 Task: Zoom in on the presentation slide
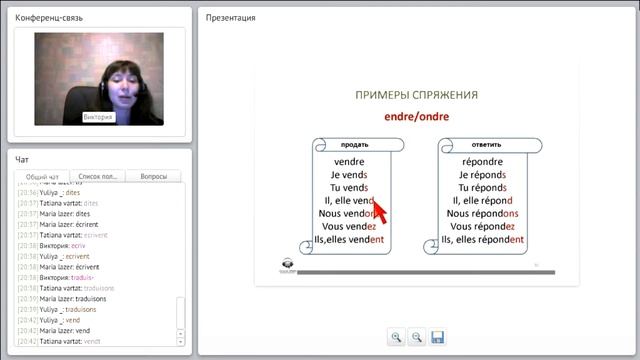coord(396,337)
